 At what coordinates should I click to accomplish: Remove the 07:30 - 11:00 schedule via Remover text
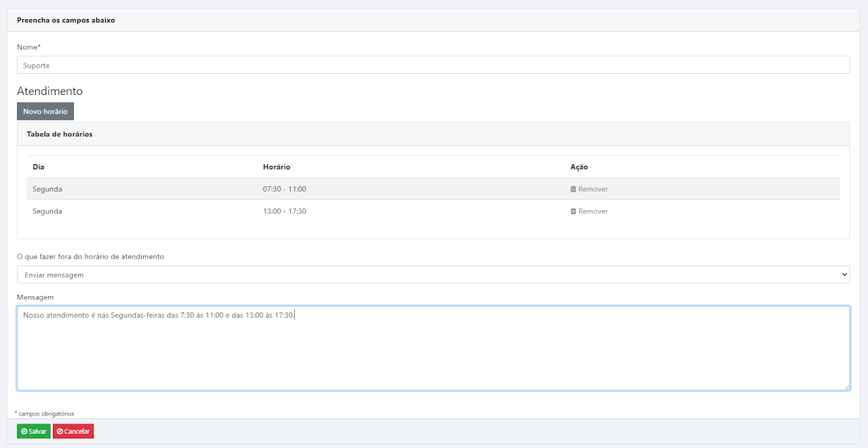click(593, 189)
